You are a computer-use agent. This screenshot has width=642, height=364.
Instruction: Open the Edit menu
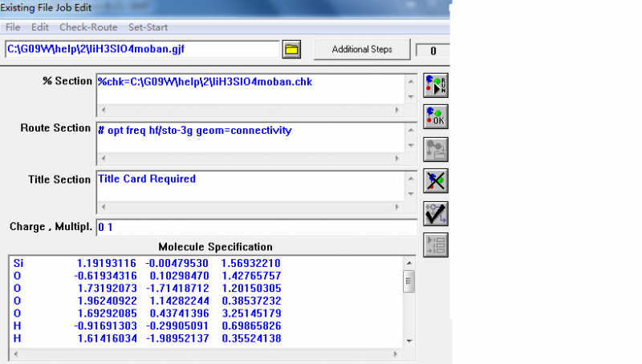tap(39, 27)
